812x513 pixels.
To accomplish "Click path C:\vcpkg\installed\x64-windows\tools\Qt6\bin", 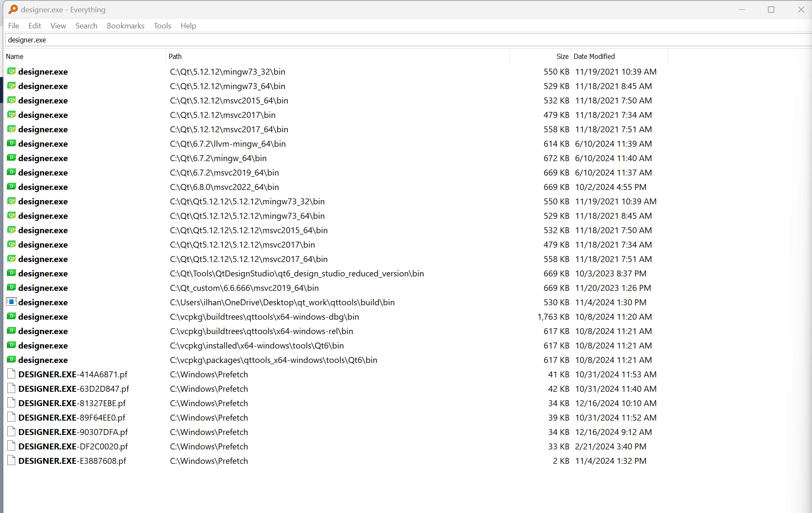I will point(257,346).
